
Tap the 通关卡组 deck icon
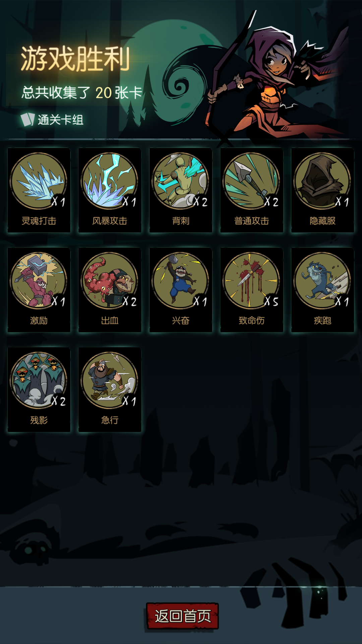click(x=27, y=119)
